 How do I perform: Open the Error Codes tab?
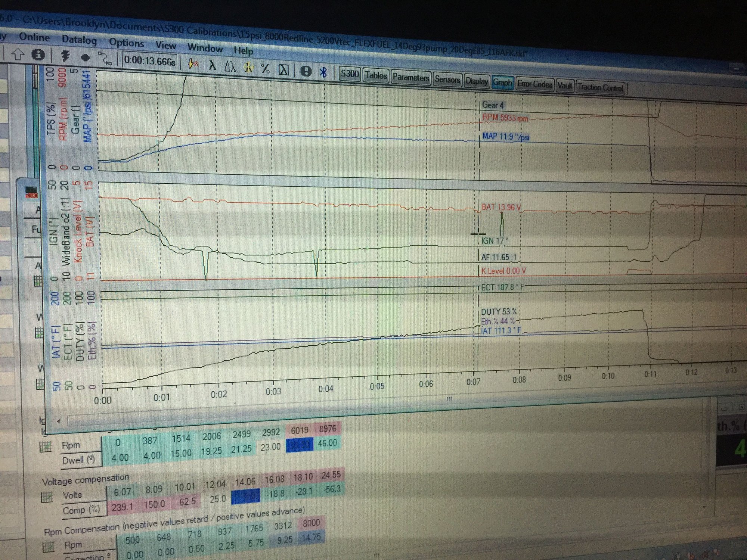pyautogui.click(x=534, y=84)
